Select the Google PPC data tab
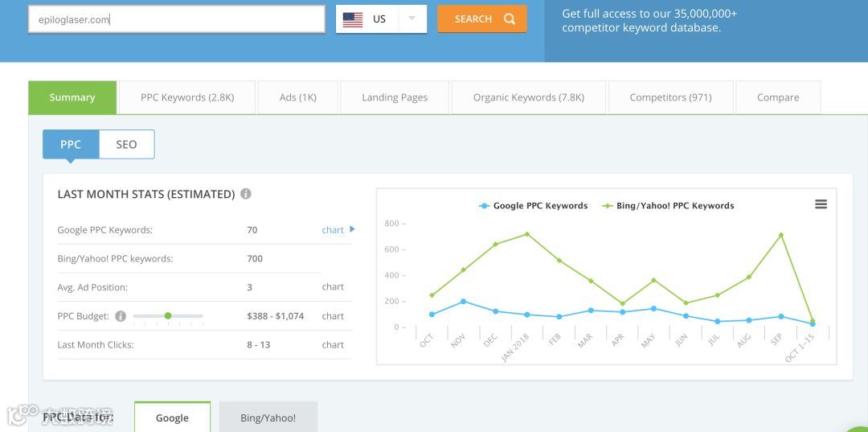 tap(172, 418)
